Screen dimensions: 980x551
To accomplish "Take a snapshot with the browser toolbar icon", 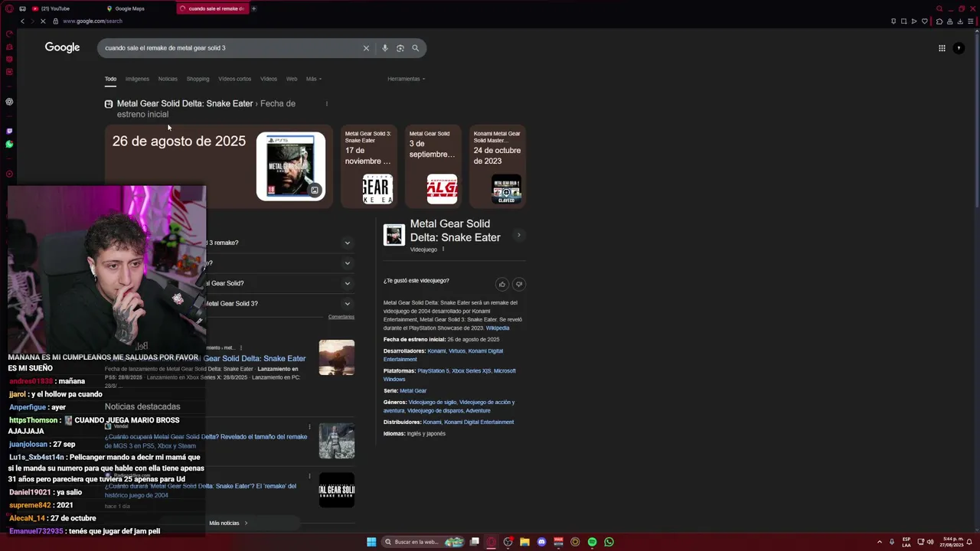I will pyautogui.click(x=903, y=21).
